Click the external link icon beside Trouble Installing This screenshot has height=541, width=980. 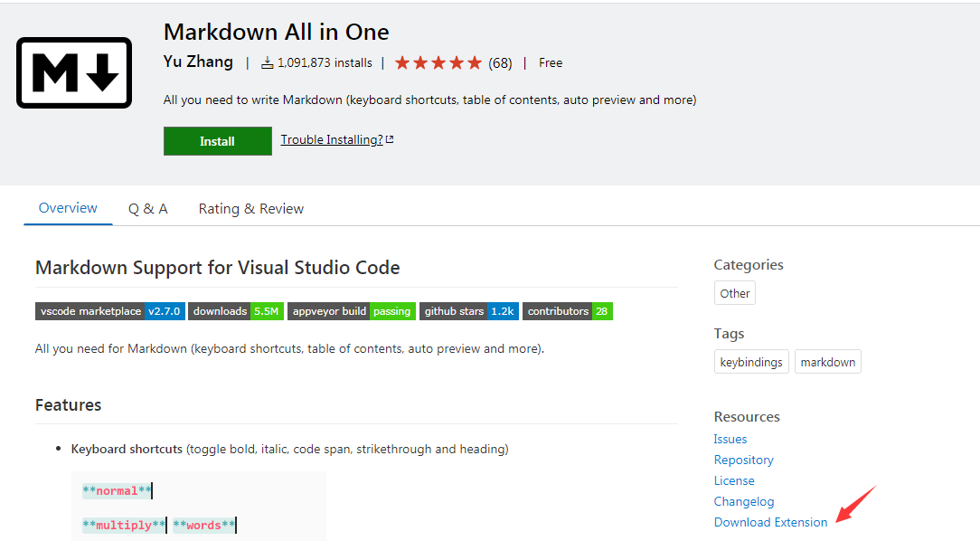[390, 139]
